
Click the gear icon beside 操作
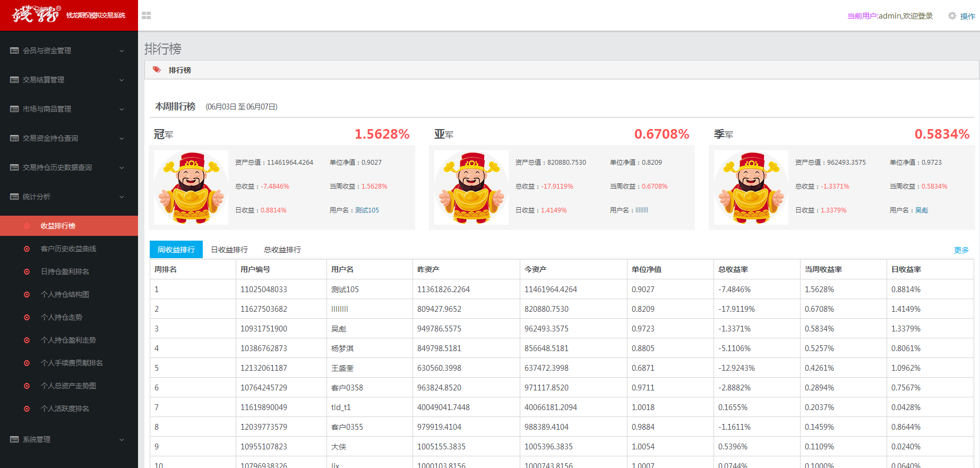coord(952,16)
